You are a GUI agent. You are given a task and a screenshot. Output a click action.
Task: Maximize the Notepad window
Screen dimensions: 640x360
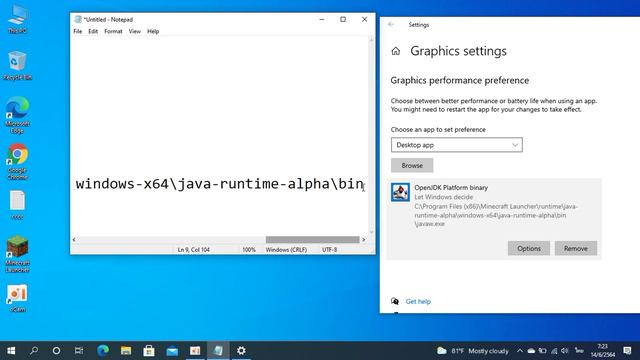coord(343,19)
